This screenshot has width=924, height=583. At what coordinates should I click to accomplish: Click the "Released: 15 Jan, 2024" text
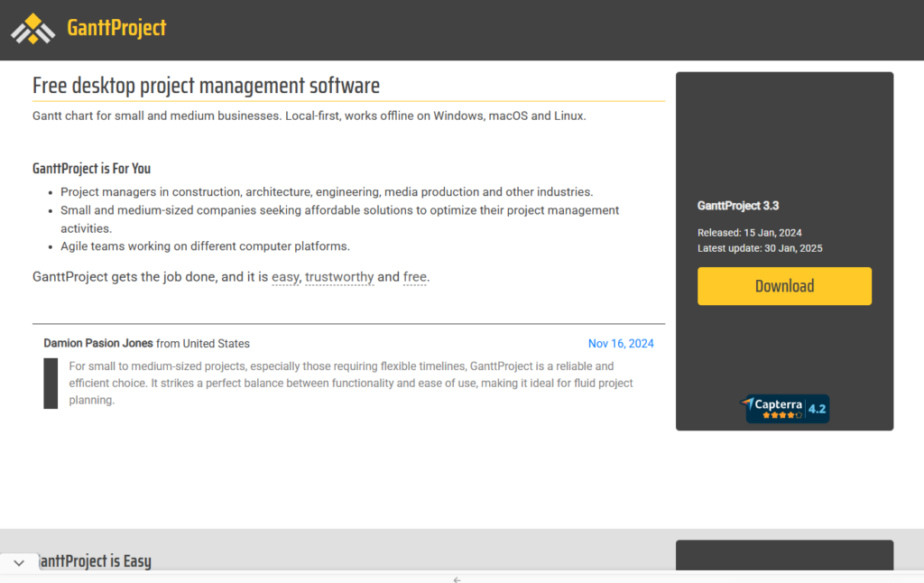tap(749, 233)
